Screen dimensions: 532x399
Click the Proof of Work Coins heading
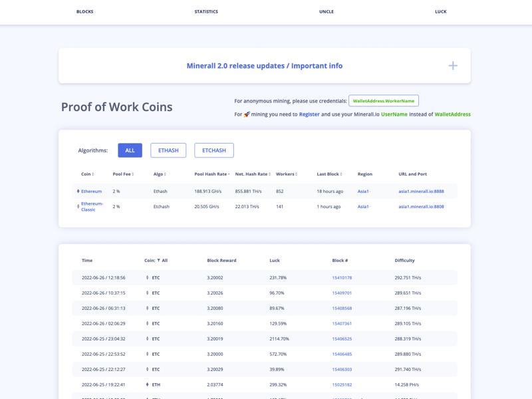(117, 107)
